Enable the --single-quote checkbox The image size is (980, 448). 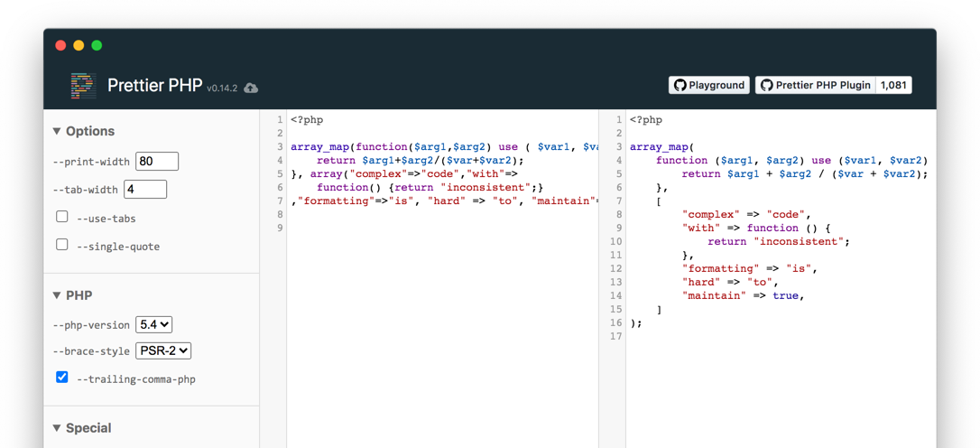pos(62,244)
